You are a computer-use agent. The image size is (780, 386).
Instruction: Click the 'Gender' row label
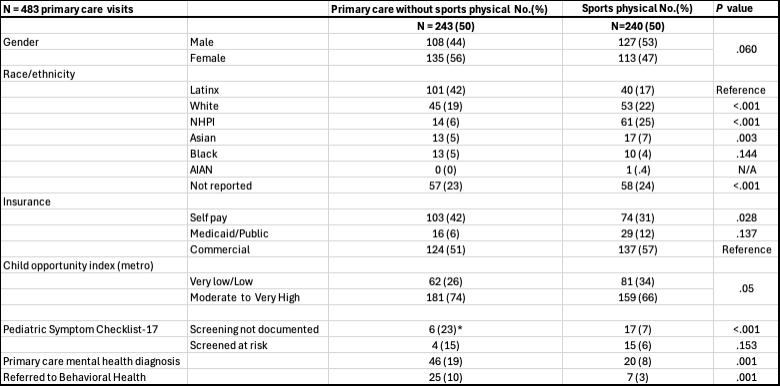tap(21, 42)
